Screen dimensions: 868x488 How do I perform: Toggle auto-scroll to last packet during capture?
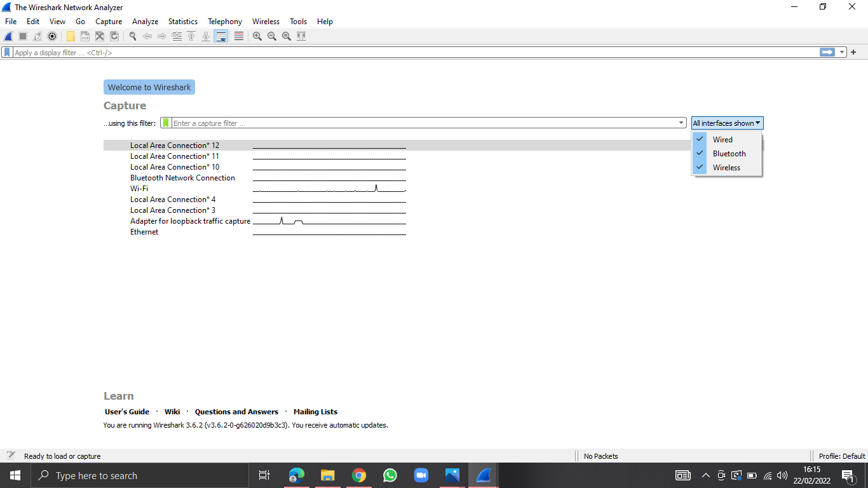(x=220, y=36)
